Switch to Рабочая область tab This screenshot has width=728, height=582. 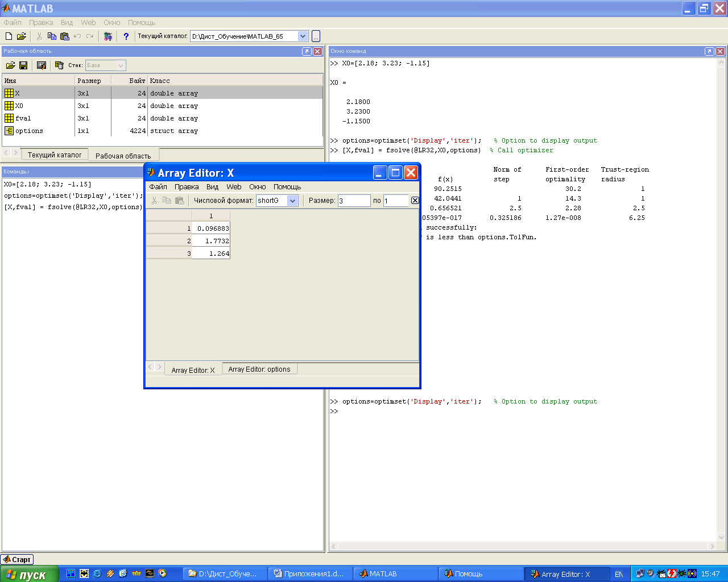pos(123,156)
